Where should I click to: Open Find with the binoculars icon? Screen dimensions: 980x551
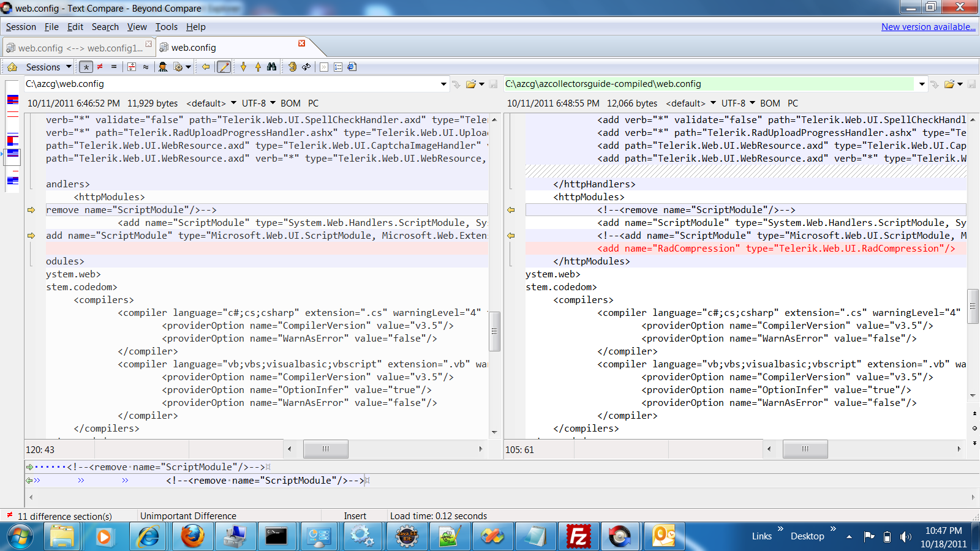[x=272, y=67]
